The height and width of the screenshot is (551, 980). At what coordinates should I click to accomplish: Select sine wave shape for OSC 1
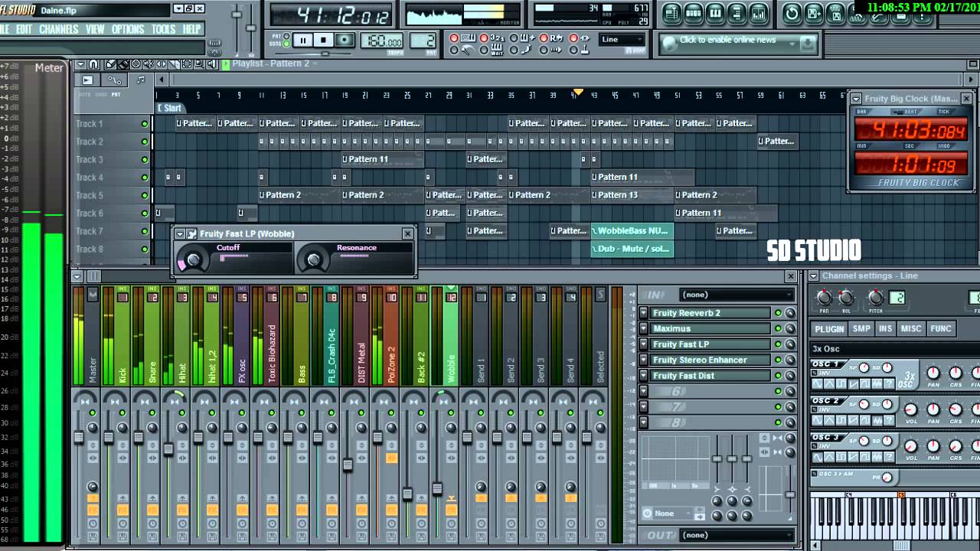coord(818,383)
